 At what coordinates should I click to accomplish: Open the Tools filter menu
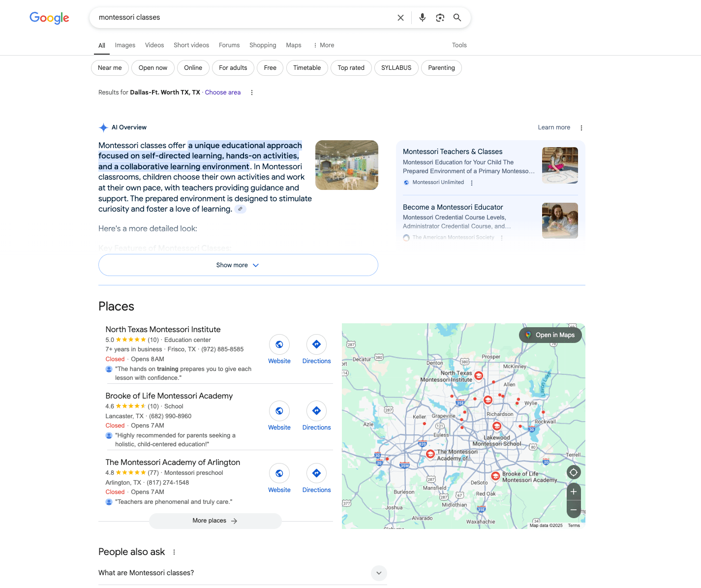coord(459,45)
